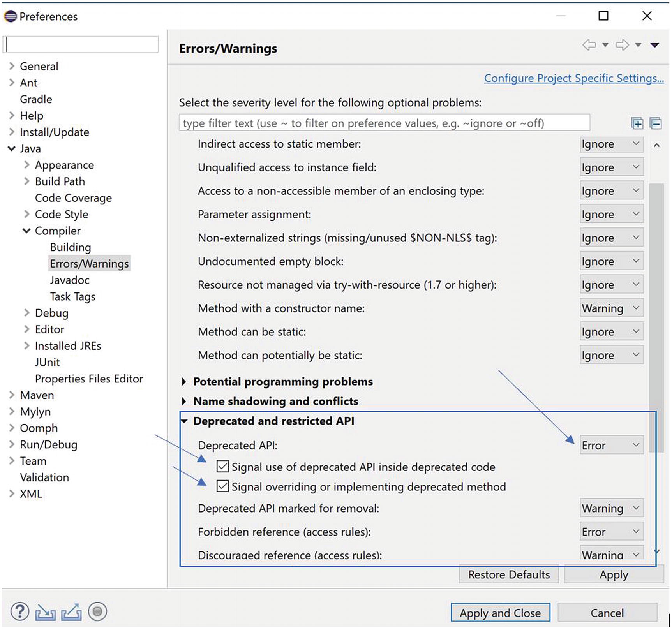Select Code Coverage tree item

click(x=73, y=198)
